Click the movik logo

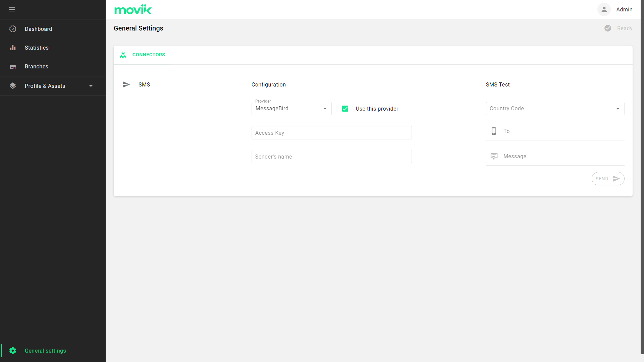[133, 9]
